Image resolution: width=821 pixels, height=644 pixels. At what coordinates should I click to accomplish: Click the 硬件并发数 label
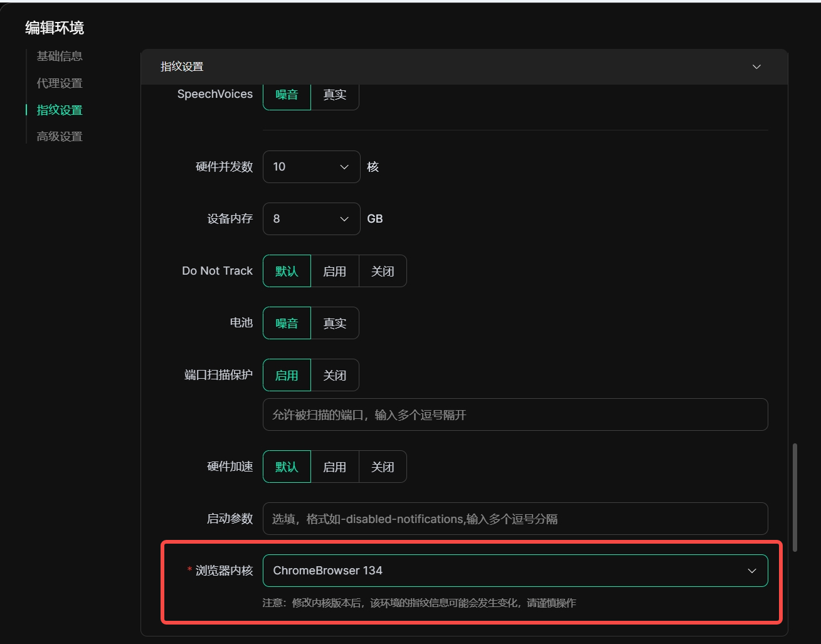pos(224,167)
